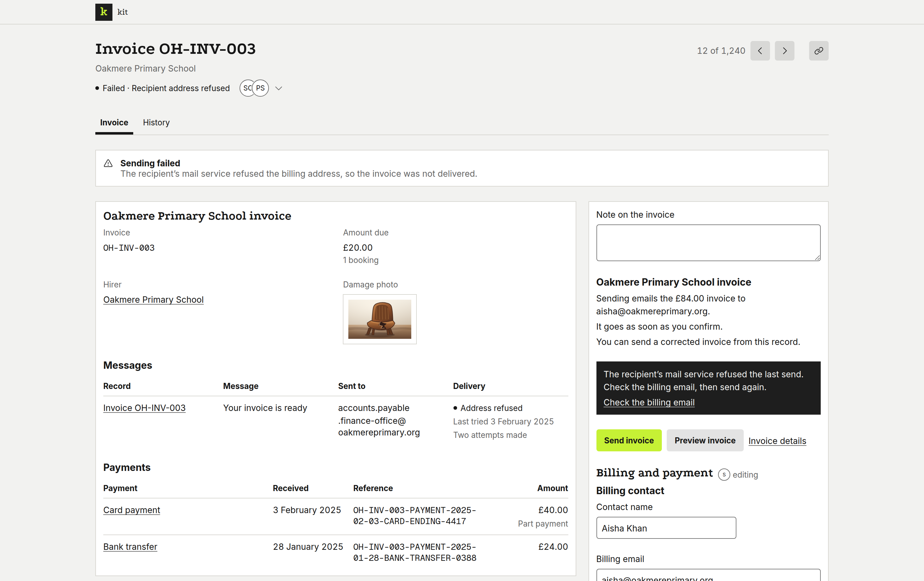The height and width of the screenshot is (581, 924).
Task: Open the Invoice OH-INV-003 record link
Action: click(x=144, y=408)
